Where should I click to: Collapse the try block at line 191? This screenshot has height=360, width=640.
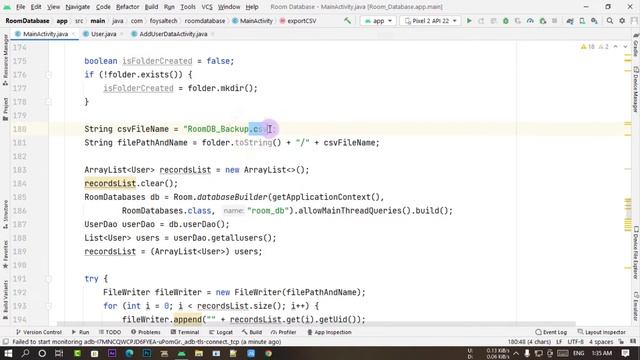[49, 279]
